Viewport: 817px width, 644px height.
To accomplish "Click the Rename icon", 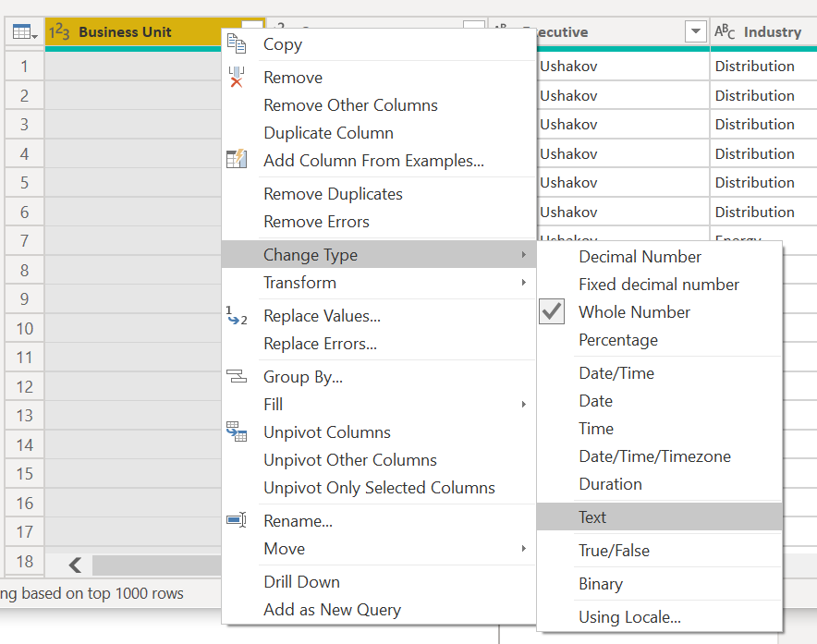I will click(x=237, y=521).
